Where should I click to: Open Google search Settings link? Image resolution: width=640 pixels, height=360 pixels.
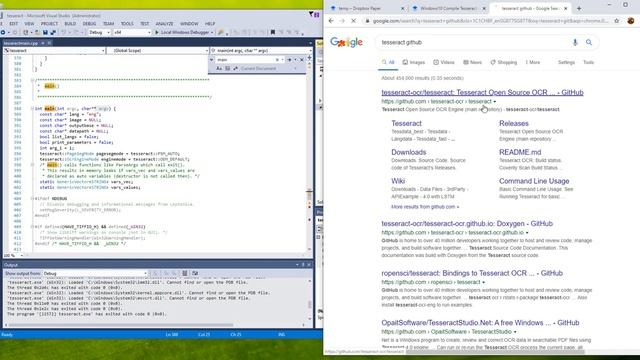tap(566, 62)
